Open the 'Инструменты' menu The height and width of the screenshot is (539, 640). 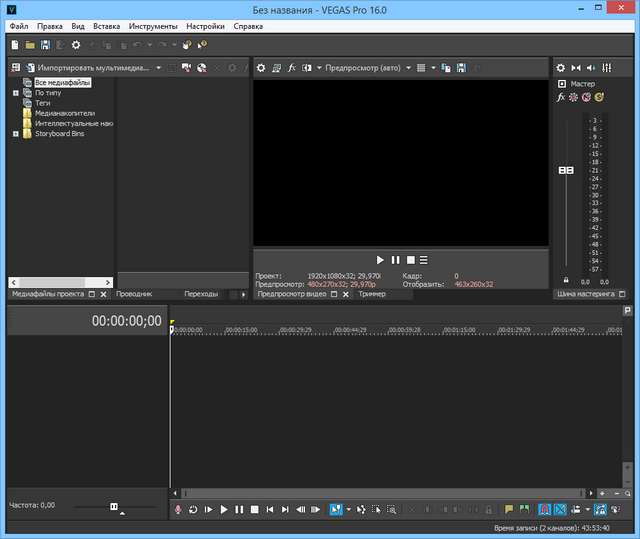[x=153, y=26]
